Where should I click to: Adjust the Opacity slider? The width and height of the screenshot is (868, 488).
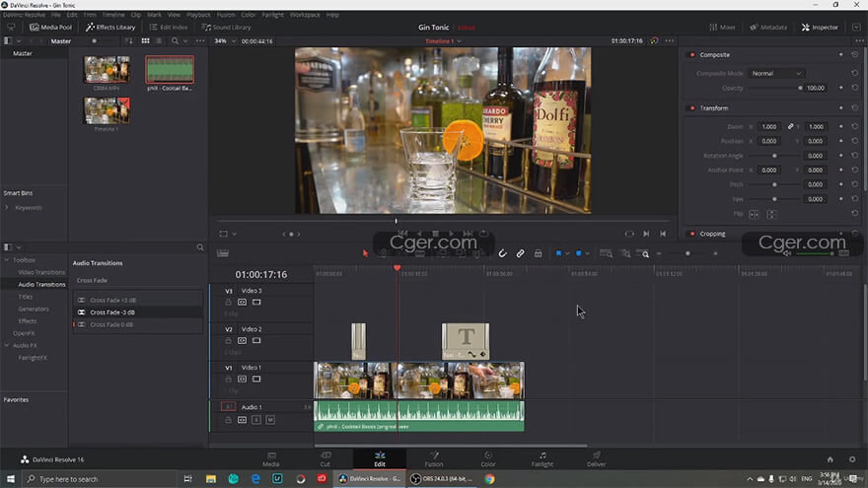coord(776,88)
